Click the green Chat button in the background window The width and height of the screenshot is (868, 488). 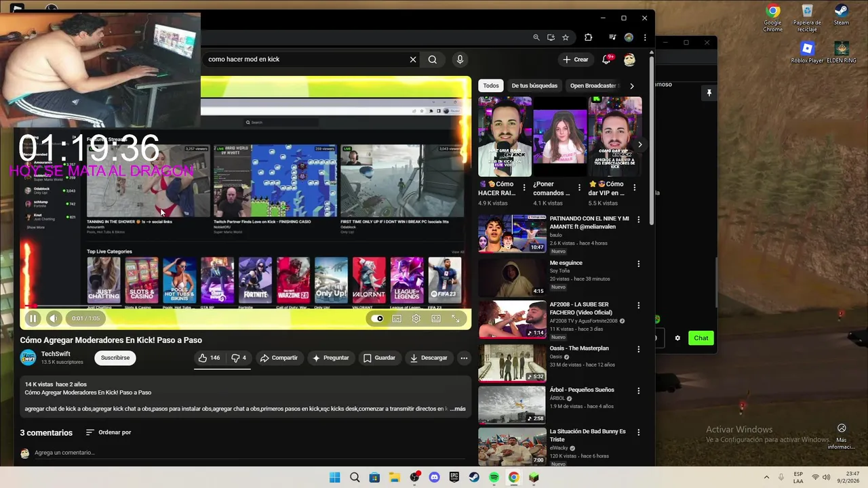point(701,338)
